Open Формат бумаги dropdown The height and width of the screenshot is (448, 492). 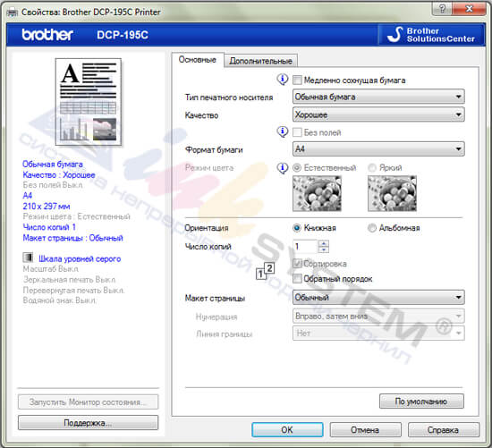pos(378,148)
